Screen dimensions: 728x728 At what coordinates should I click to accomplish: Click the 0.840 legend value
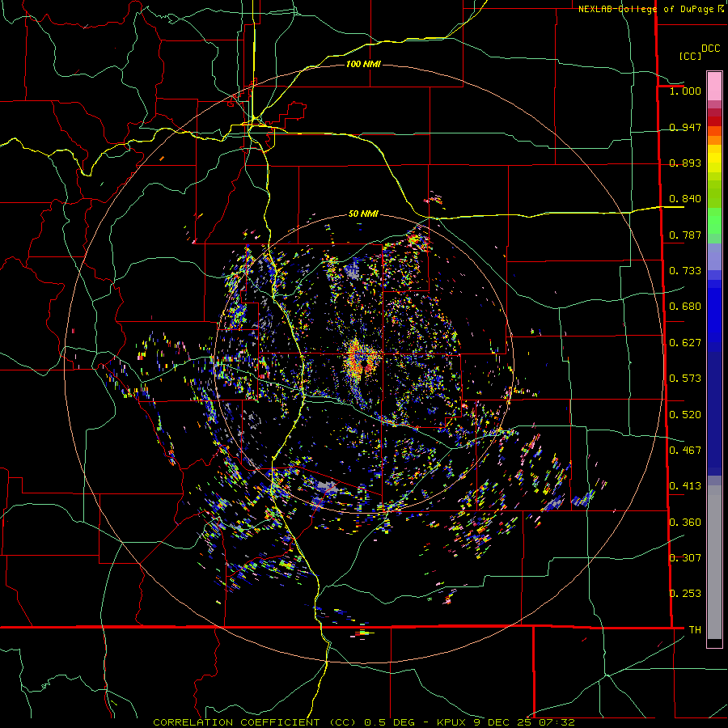(685, 199)
